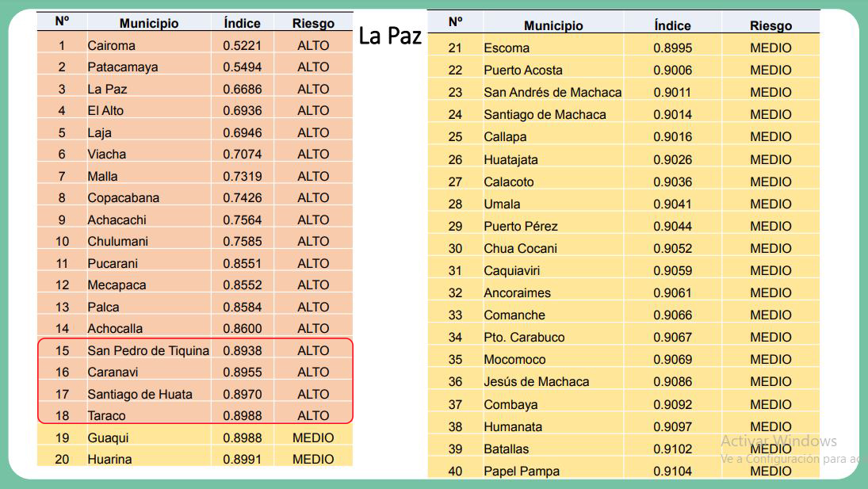Click Papel Pampa in row 40
The height and width of the screenshot is (489, 868).
(522, 472)
